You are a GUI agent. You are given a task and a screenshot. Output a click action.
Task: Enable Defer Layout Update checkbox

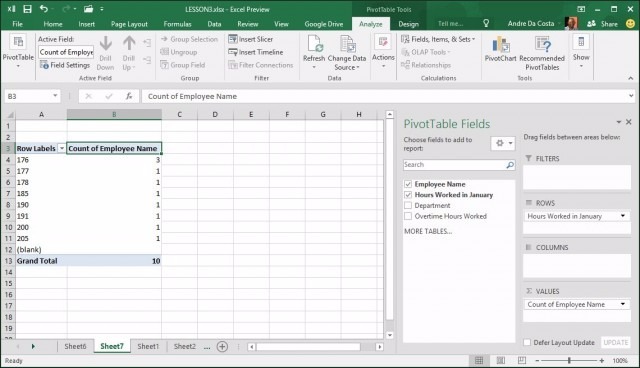pyautogui.click(x=527, y=342)
